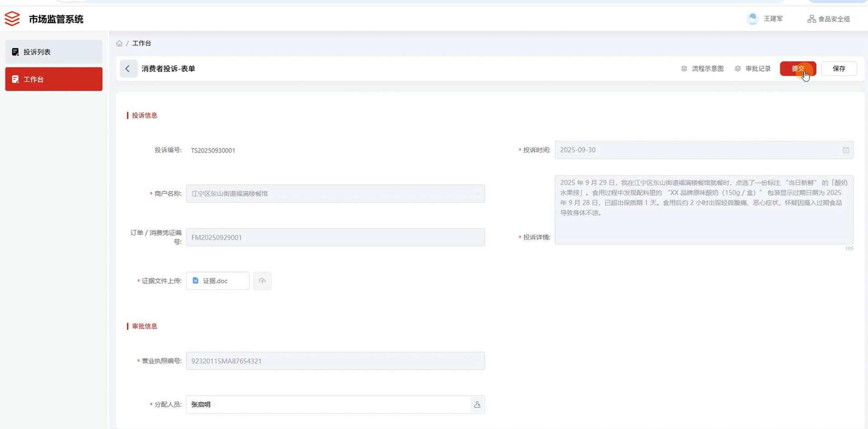Open the 审批记录 history
This screenshot has height=429, width=868.
pyautogui.click(x=753, y=69)
